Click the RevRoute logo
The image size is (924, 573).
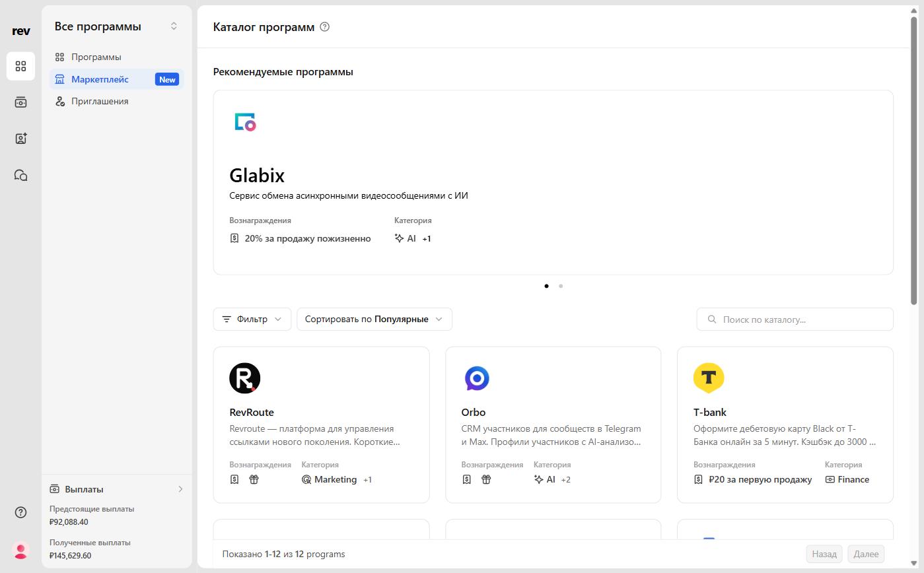(245, 378)
